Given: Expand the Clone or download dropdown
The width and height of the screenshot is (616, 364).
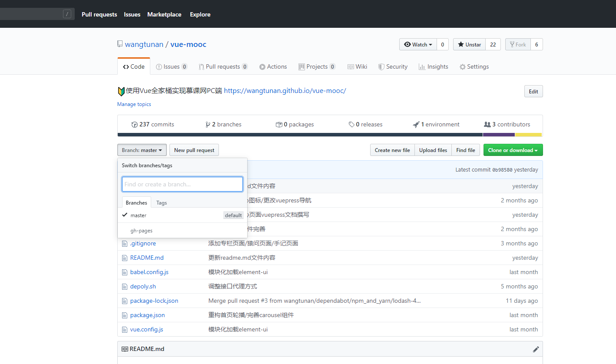Looking at the screenshot, I should [513, 150].
